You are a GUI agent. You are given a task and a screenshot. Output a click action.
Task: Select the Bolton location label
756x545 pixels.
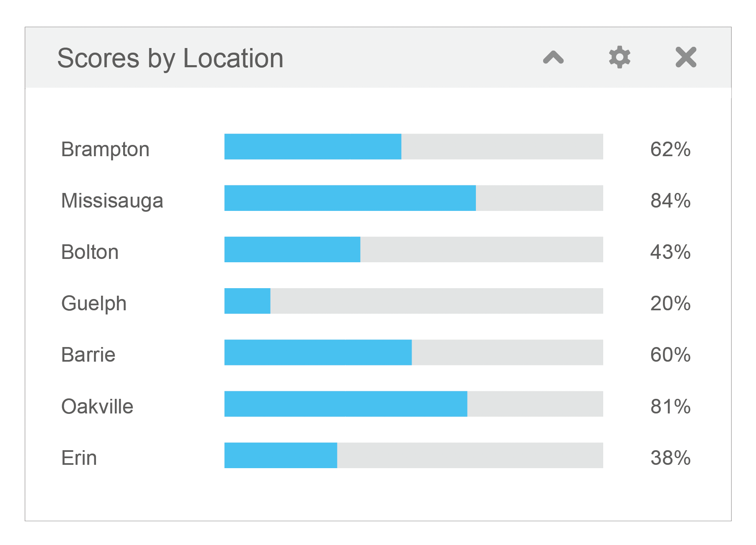click(90, 252)
